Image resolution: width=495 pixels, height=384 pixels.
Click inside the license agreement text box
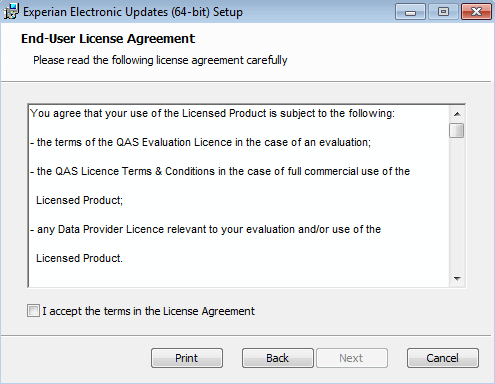click(x=239, y=196)
